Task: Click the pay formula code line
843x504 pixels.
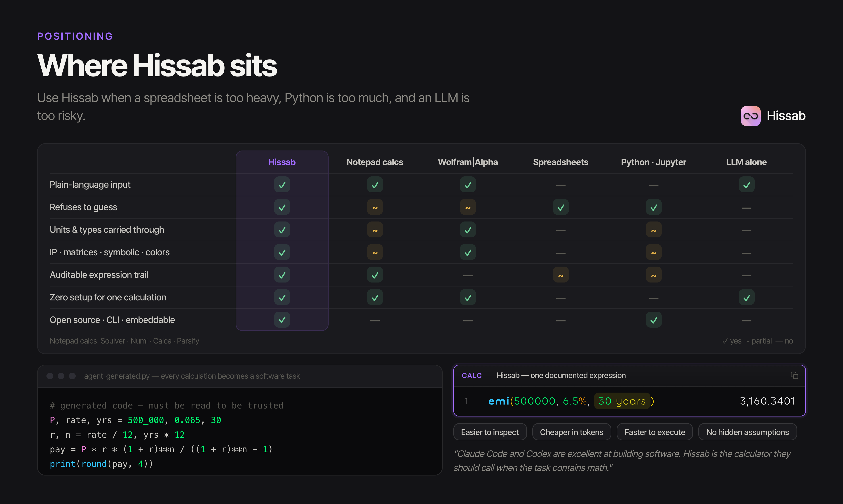Action: pos(161,449)
